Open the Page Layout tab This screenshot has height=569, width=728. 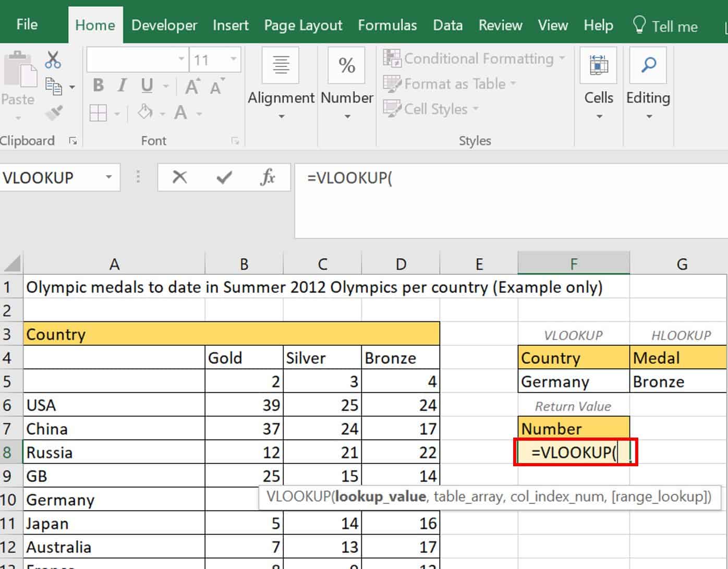pyautogui.click(x=303, y=26)
